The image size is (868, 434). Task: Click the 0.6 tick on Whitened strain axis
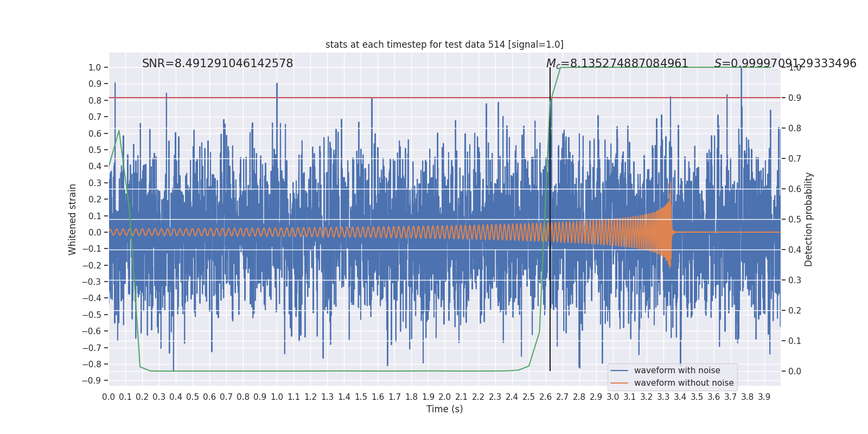pos(95,133)
